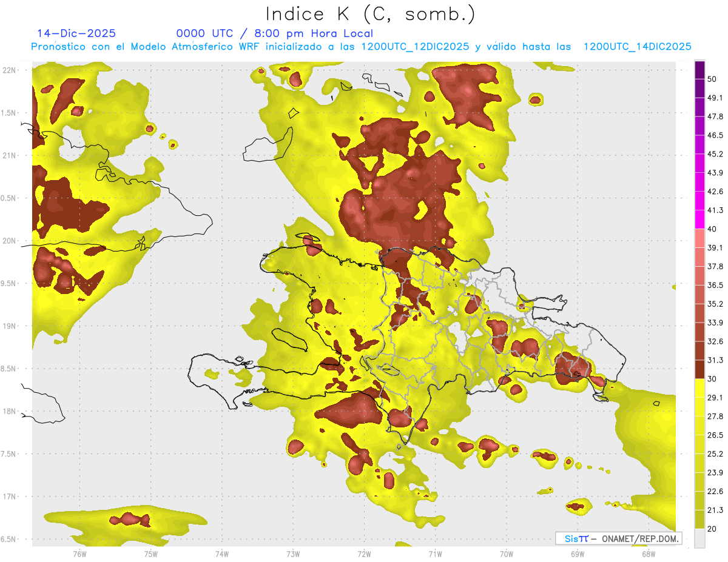
Task: Click the longitude label "76W"
Action: [79, 554]
